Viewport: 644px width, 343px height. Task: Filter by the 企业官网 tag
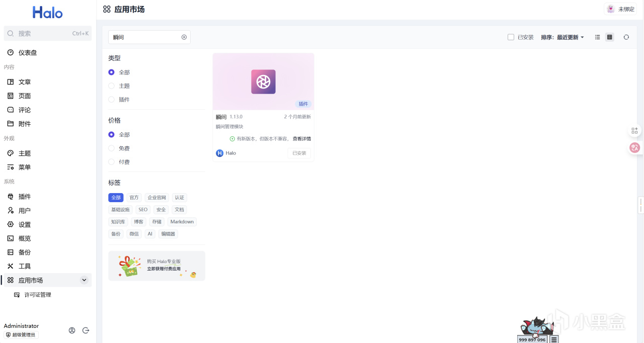(x=157, y=198)
